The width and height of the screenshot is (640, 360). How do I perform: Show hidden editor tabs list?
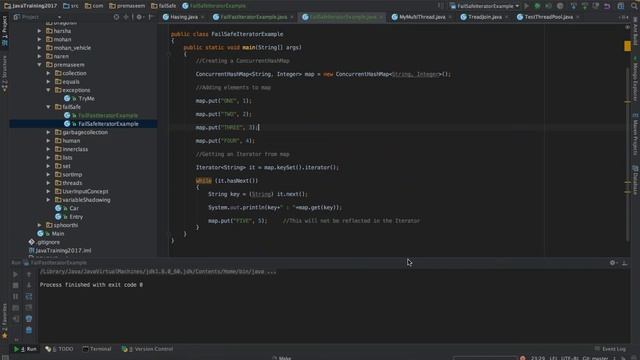click(623, 17)
